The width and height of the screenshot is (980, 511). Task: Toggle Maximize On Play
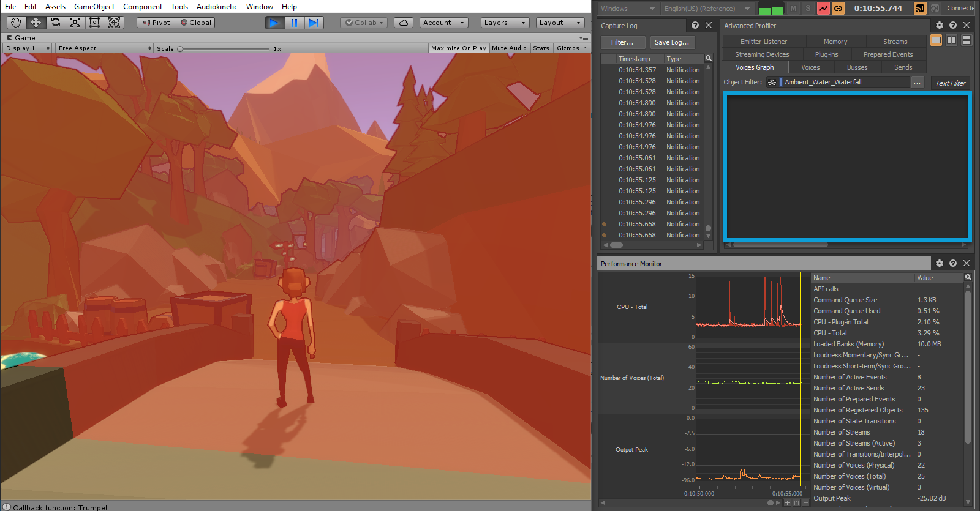click(x=458, y=48)
